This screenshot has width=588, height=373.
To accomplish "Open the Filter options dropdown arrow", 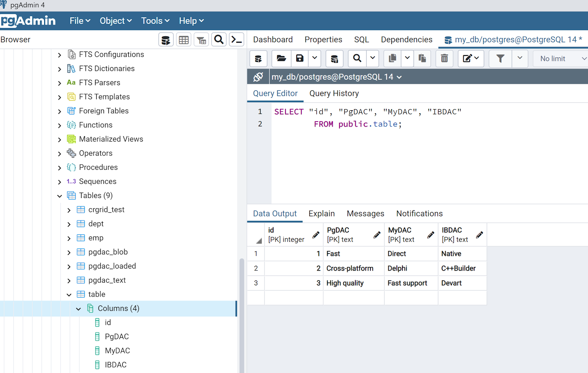I will click(520, 59).
